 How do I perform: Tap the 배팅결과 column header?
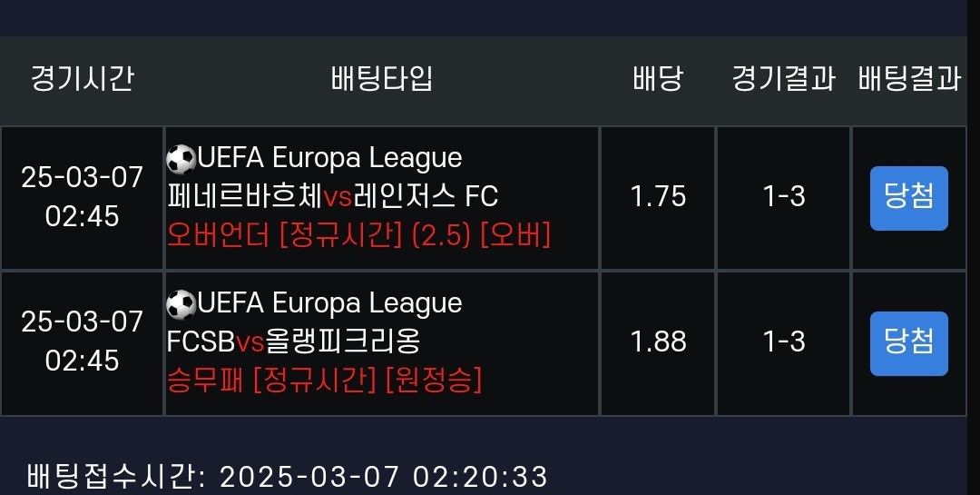point(909,79)
